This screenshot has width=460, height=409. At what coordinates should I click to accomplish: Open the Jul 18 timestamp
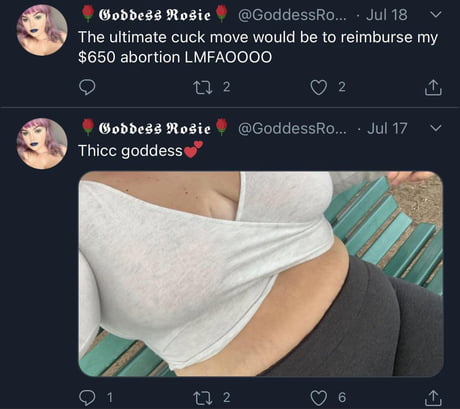(x=387, y=15)
